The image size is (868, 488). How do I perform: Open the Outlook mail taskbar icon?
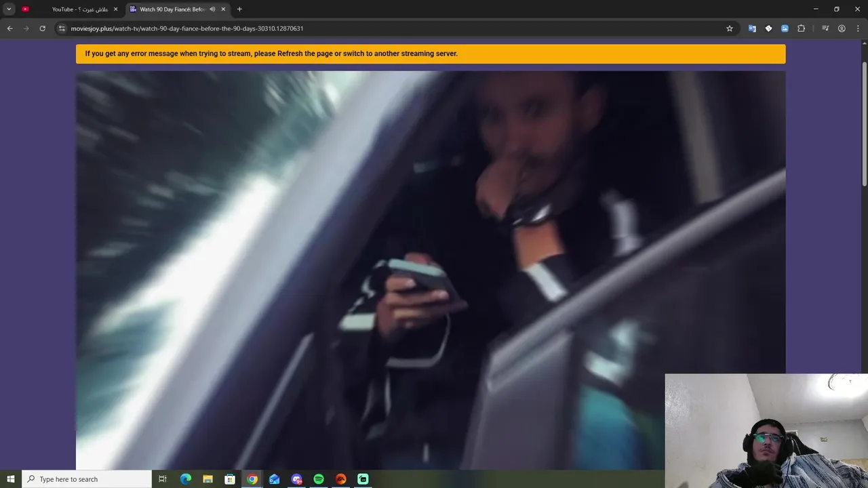275,479
